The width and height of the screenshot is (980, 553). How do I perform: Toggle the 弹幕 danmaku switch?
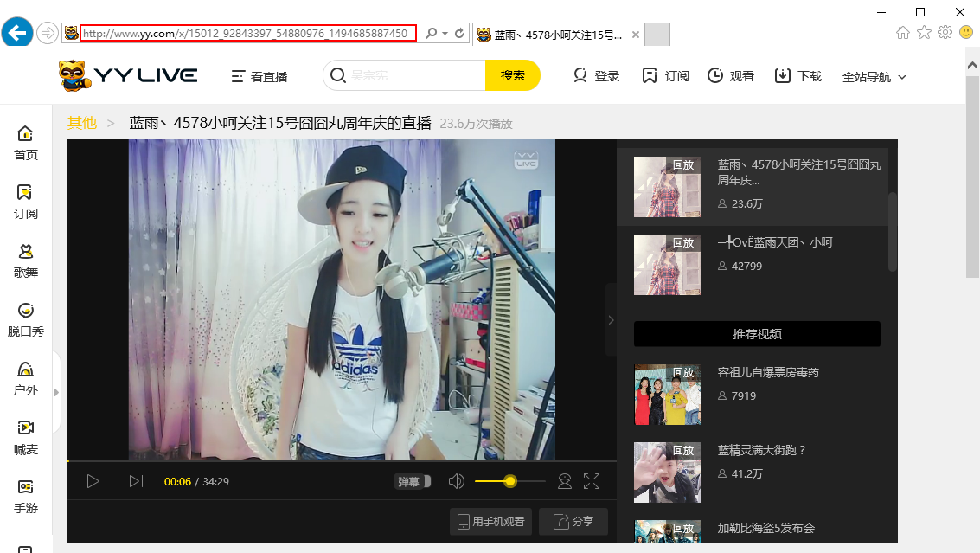point(413,481)
